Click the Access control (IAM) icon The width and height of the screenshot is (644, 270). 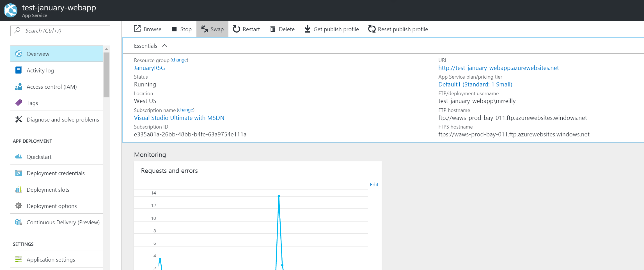tap(19, 86)
